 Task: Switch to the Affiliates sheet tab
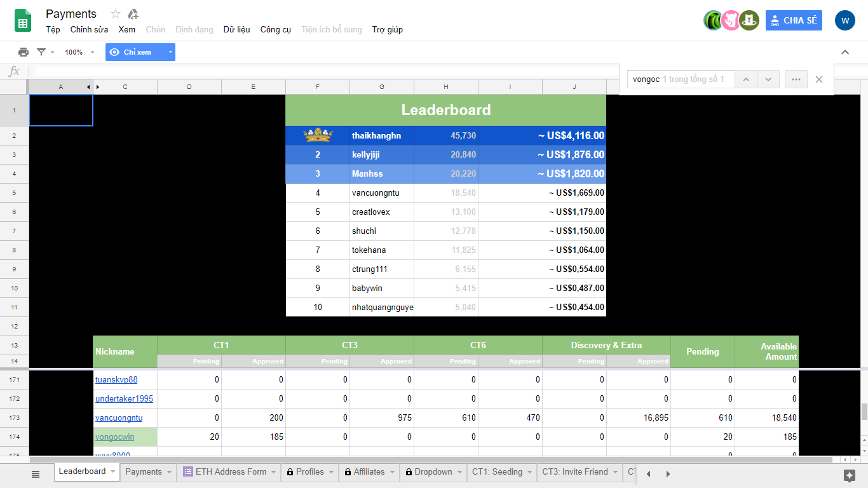(369, 472)
